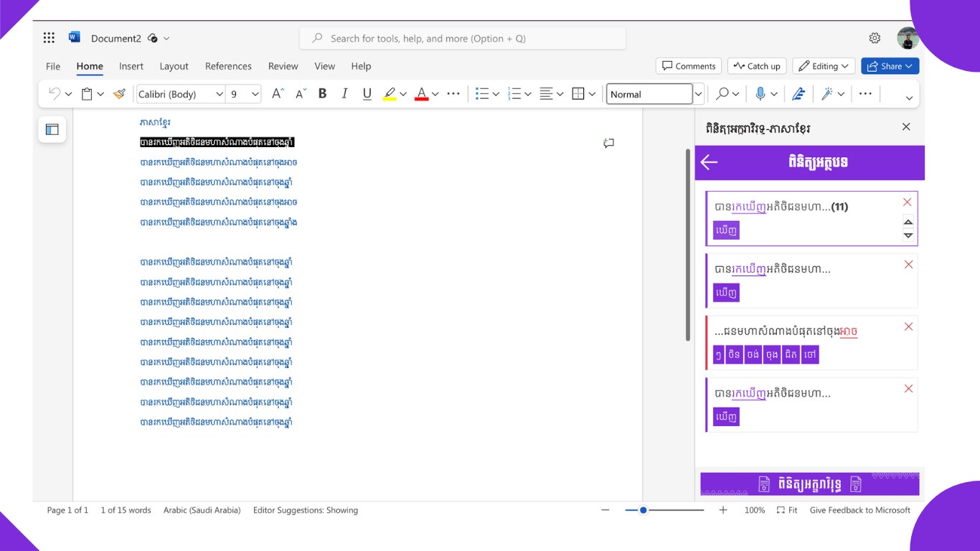Click the Shrink Font icon
Image resolution: width=980 pixels, height=551 pixels.
[301, 94]
